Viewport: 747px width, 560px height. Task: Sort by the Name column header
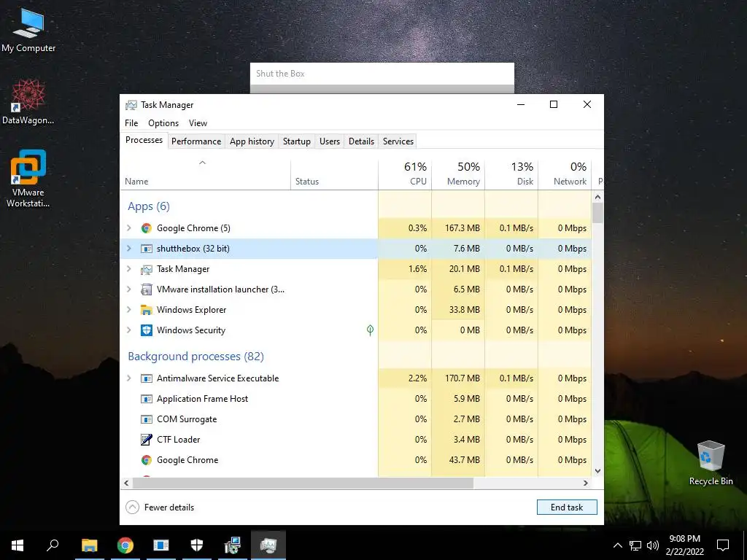[x=205, y=174]
